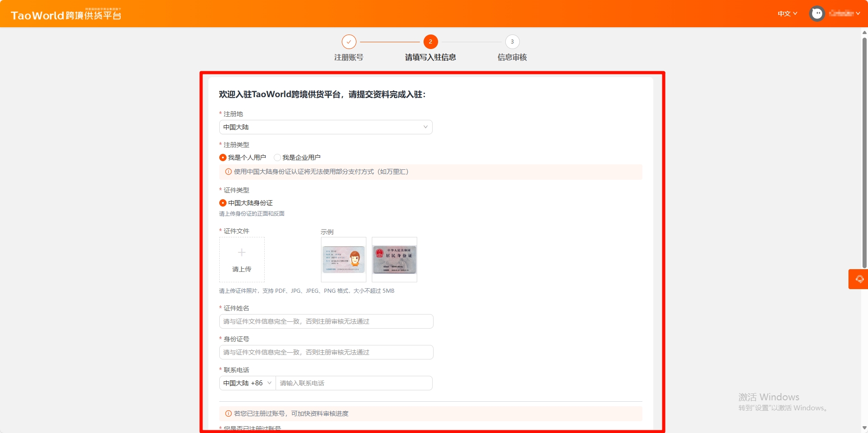View the ID card front example image
Screen dimensions: 868x433
(344, 260)
